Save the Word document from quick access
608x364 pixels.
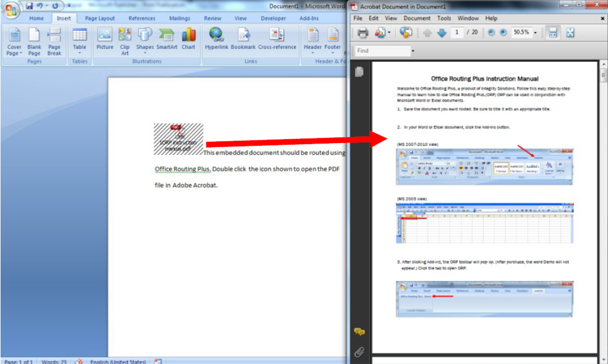[29, 6]
